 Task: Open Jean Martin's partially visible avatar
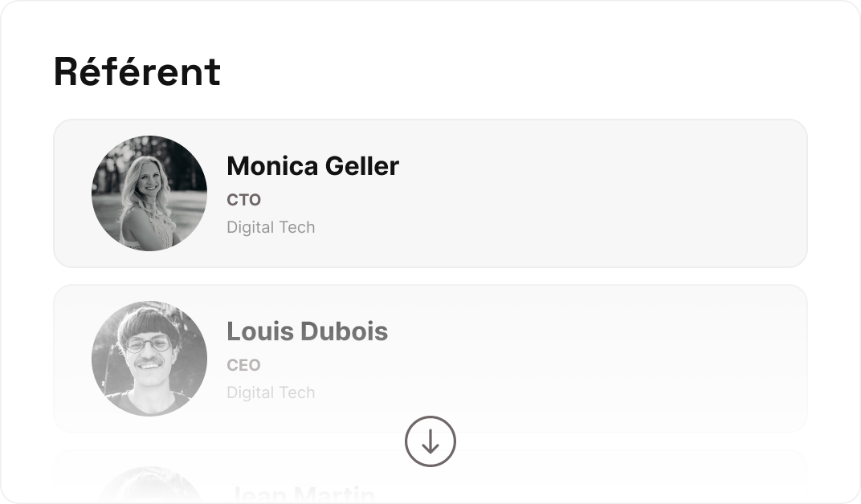point(149,486)
